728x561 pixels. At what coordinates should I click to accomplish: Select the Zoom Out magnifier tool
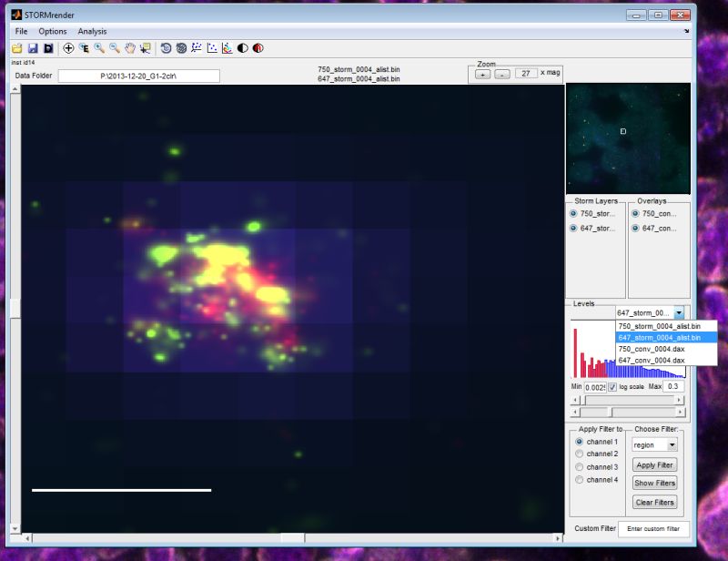pyautogui.click(x=114, y=47)
